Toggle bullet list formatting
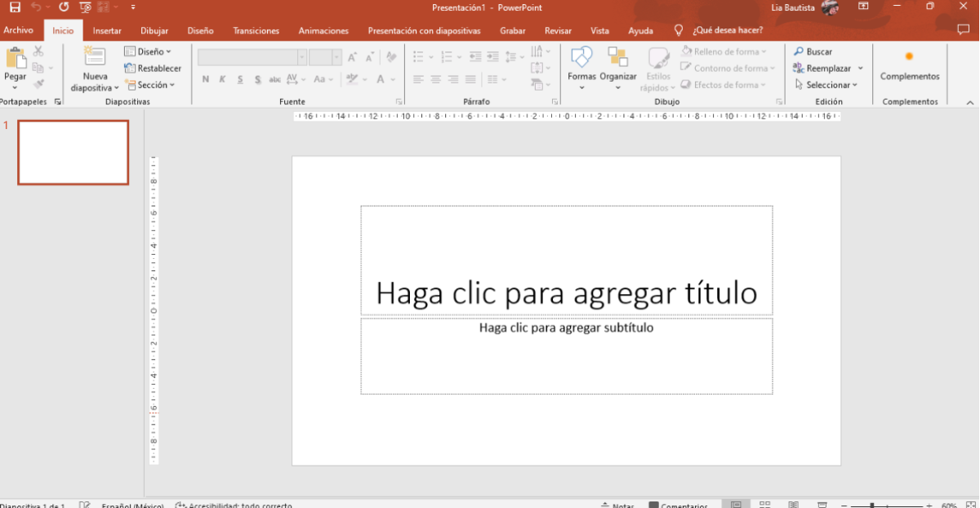The image size is (980, 508). [x=417, y=56]
